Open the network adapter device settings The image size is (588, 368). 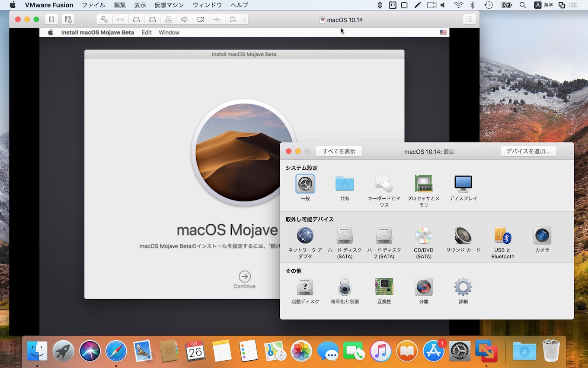point(305,236)
